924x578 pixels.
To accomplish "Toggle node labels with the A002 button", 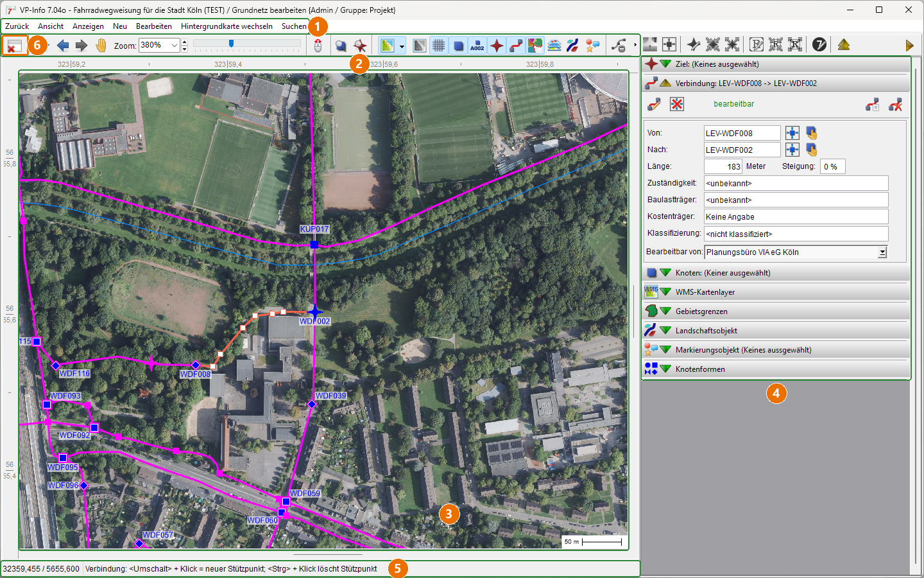I will pos(477,46).
